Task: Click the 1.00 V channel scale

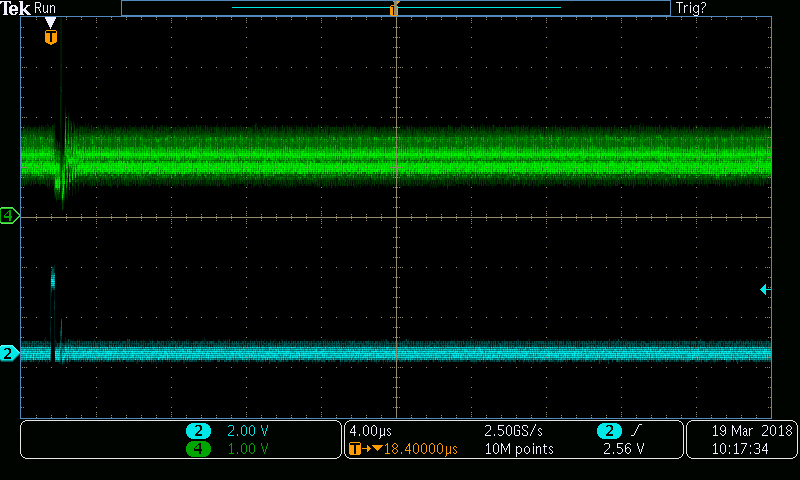Action: [247, 449]
